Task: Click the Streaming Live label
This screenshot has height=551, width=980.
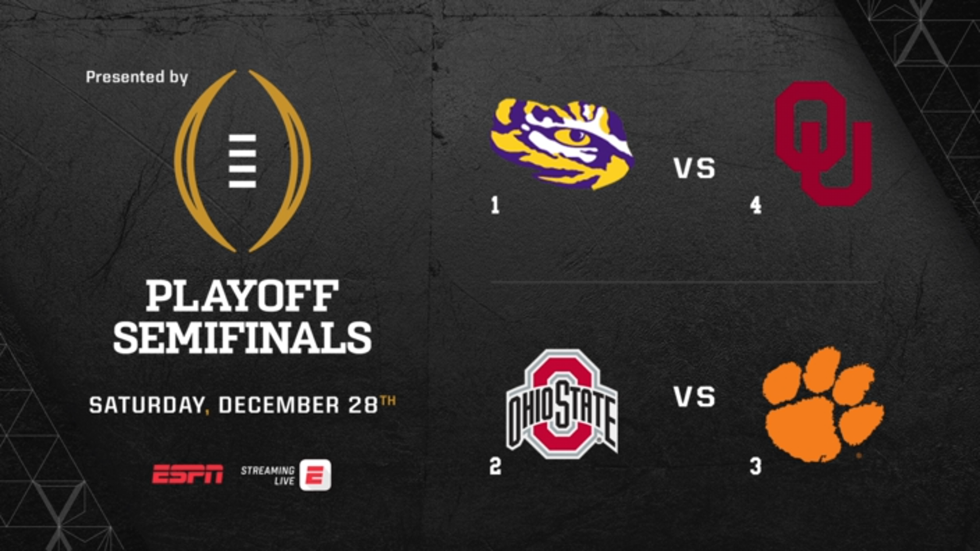Action: [268, 475]
